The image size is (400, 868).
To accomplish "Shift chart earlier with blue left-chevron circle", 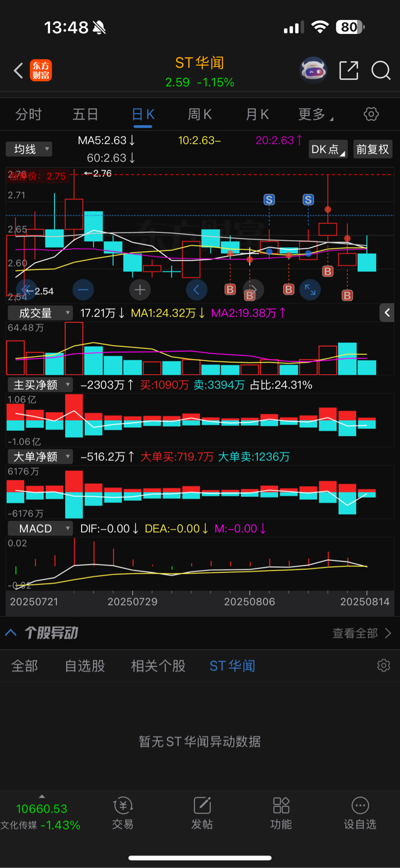I will pos(196,289).
